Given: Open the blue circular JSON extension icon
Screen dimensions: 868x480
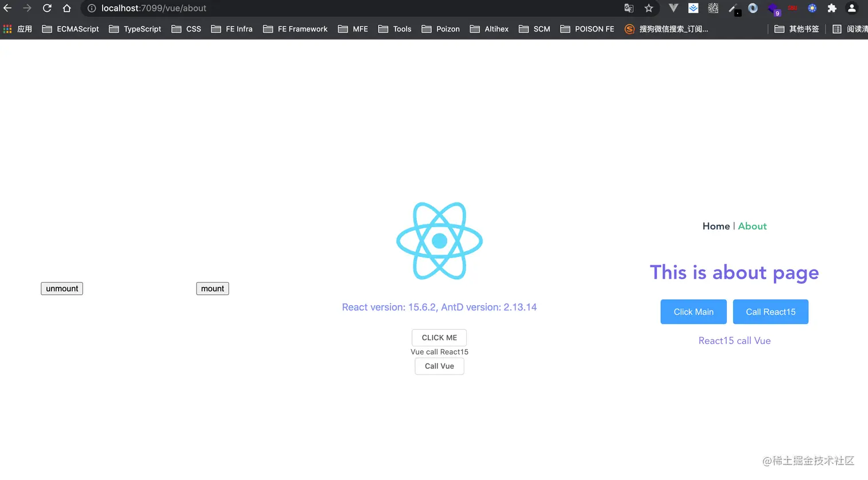Looking at the screenshot, I should (x=753, y=8).
